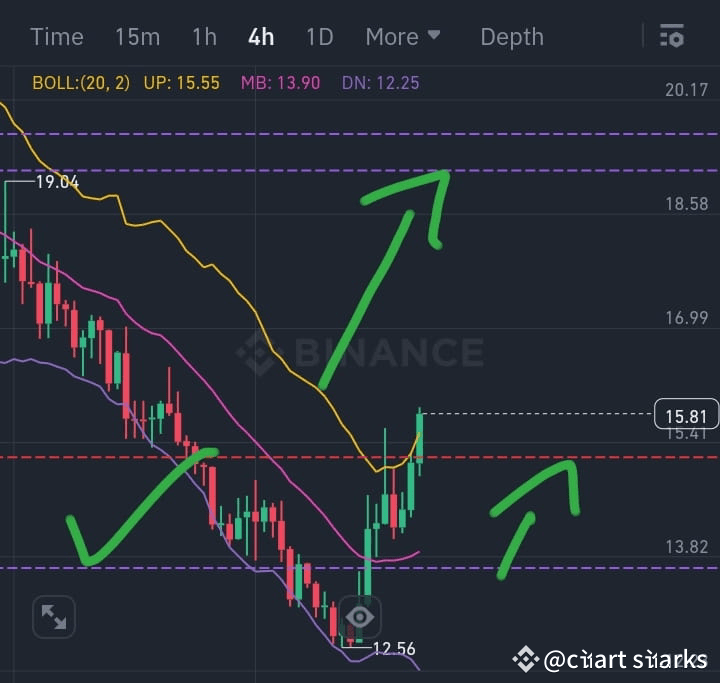Click the current price label 15.81
Screen dimensions: 720x683
point(686,415)
